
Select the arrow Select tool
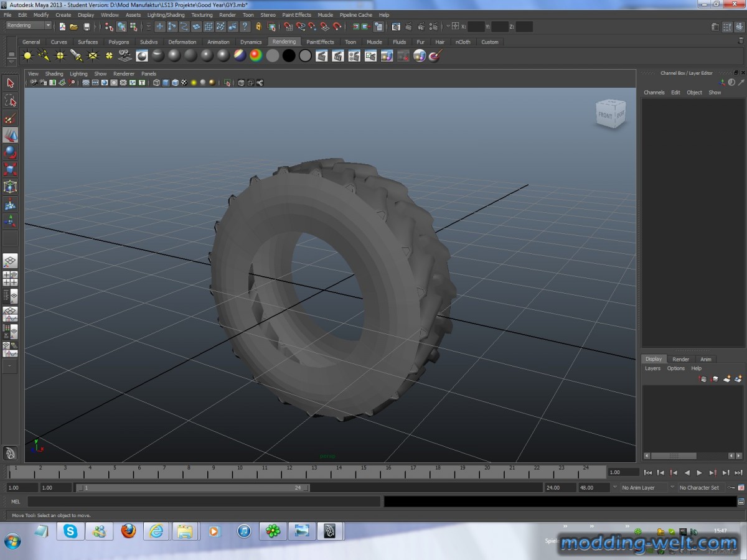pos(10,83)
